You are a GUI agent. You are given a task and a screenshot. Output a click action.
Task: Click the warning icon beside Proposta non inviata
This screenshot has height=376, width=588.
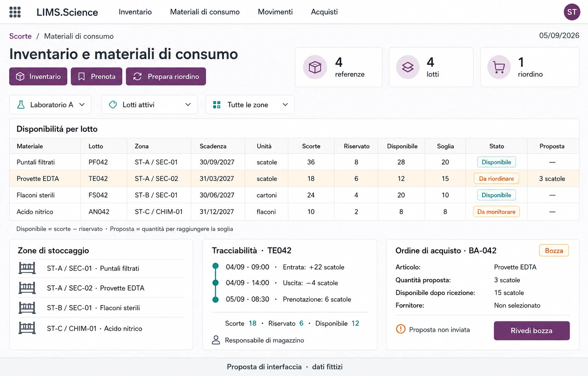[x=401, y=329]
